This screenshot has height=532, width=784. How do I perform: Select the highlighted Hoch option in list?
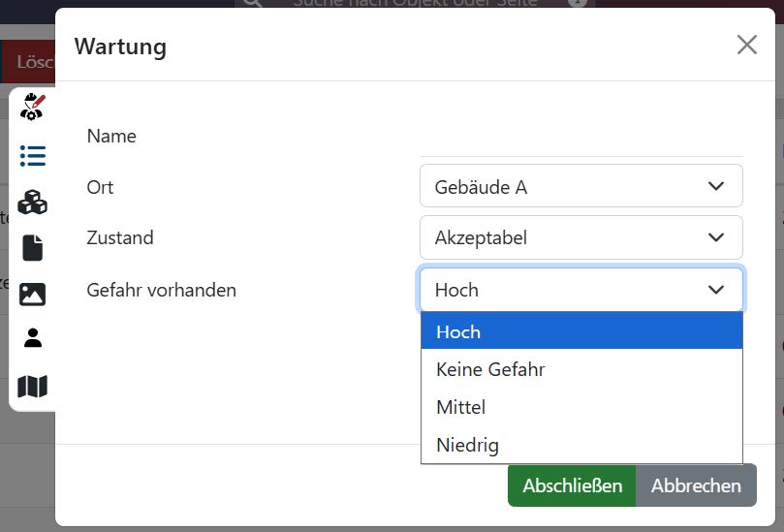[580, 331]
